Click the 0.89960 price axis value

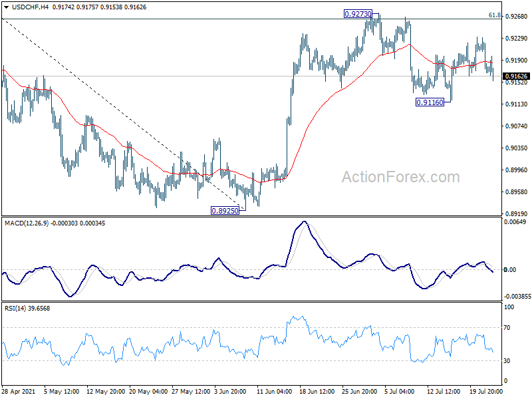click(x=517, y=170)
